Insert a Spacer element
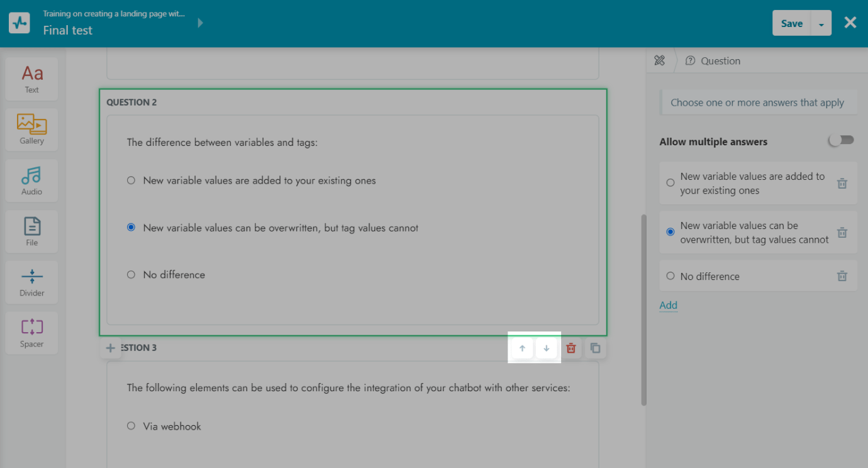Image resolution: width=868 pixels, height=468 pixels. click(x=31, y=332)
